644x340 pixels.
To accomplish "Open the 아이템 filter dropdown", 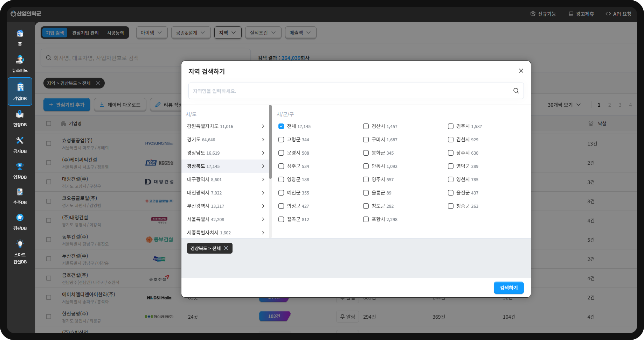I will pyautogui.click(x=152, y=33).
